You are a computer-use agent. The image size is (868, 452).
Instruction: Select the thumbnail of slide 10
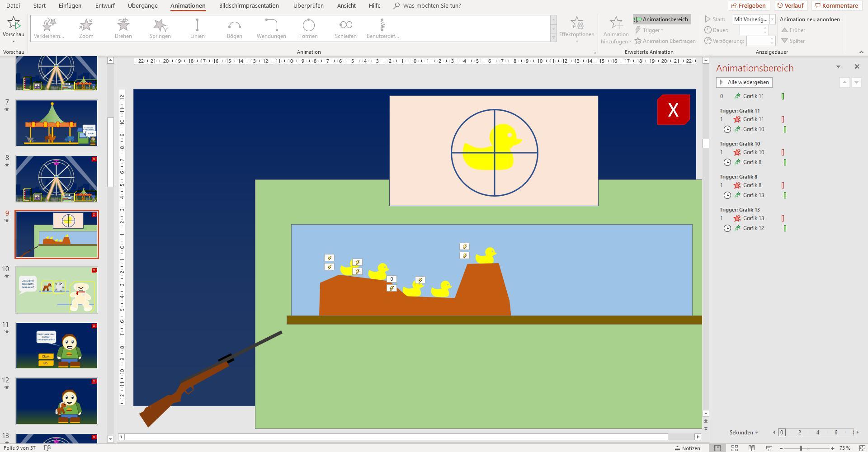57,289
